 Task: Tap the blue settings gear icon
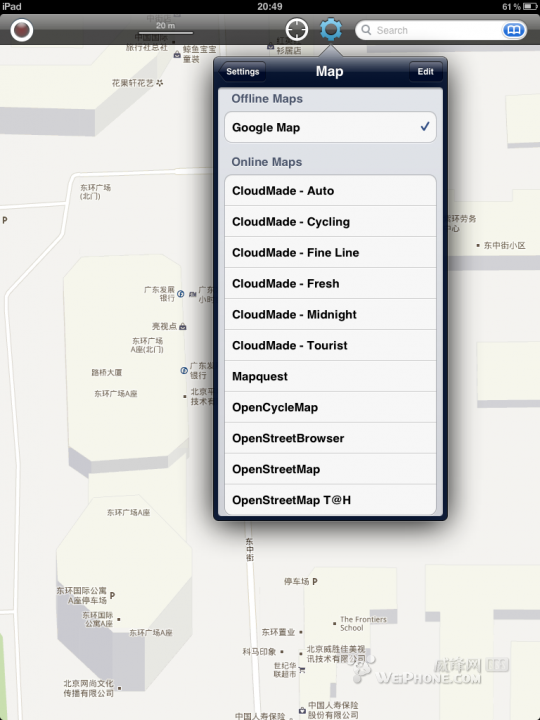click(x=331, y=30)
